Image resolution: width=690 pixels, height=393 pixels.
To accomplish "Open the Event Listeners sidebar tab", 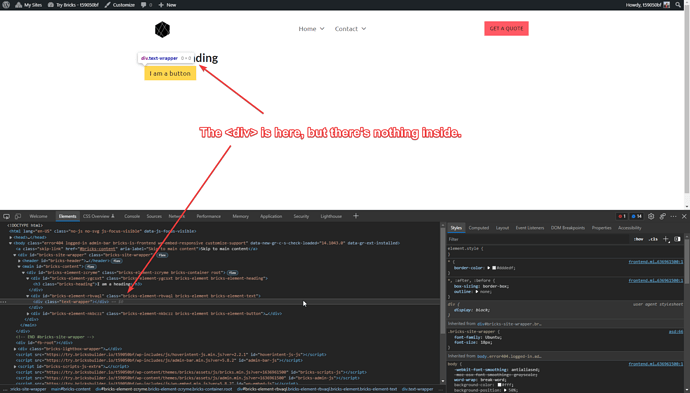I will (530, 228).
